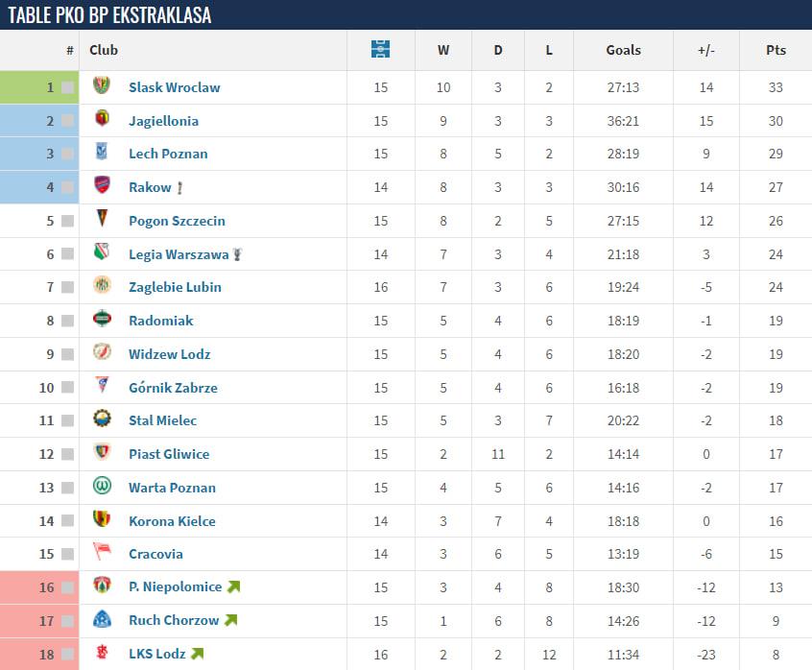The height and width of the screenshot is (670, 812).
Task: Click the Jagiellonia club crest icon
Action: (x=102, y=120)
